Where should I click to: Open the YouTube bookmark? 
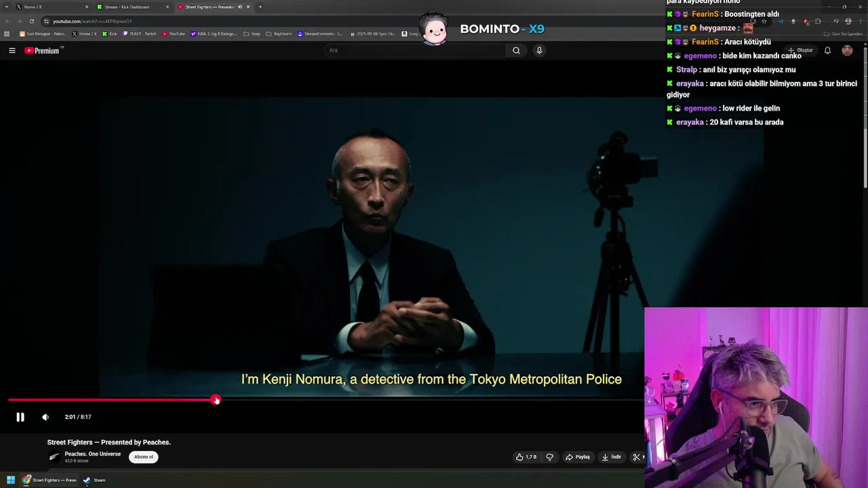(x=174, y=33)
